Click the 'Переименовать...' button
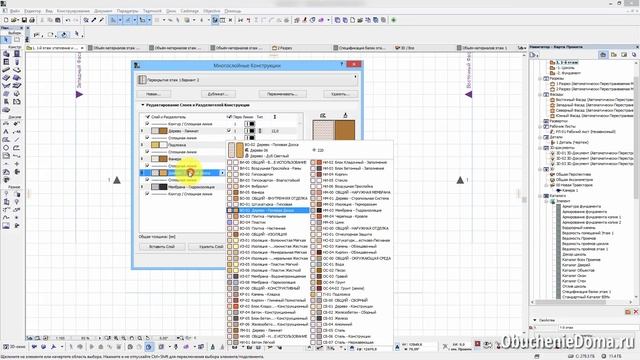This screenshot has height=360, width=640. (282, 94)
